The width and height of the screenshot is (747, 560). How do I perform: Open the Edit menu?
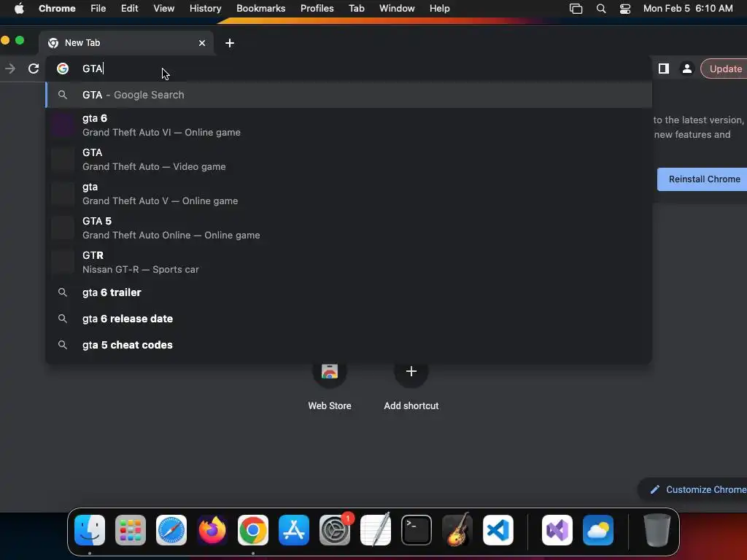point(129,9)
